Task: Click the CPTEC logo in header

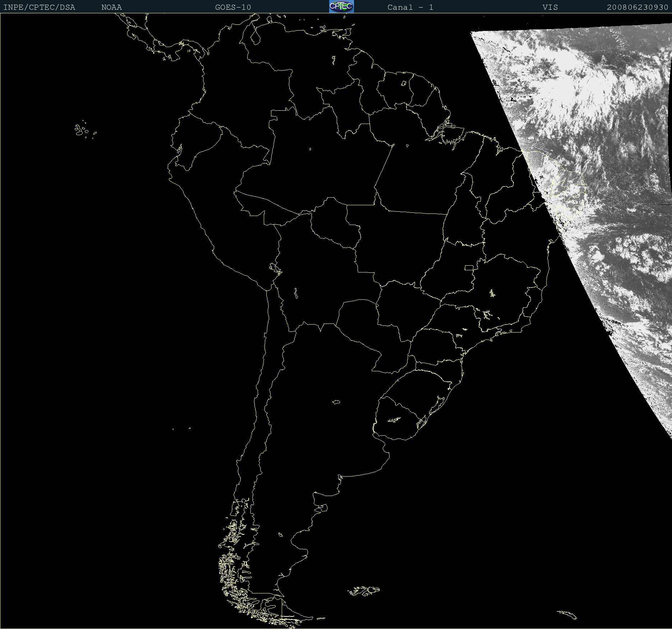Action: pos(341,6)
